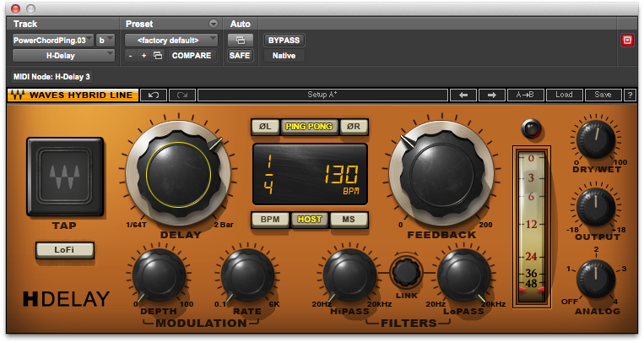Click the Track header label
This screenshot has width=644, height=343.
tap(25, 24)
